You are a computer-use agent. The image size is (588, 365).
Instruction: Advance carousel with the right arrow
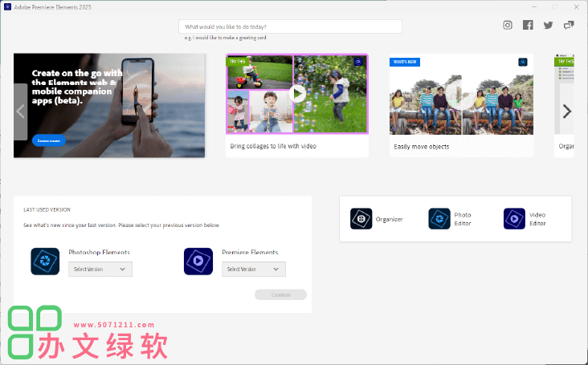(566, 112)
